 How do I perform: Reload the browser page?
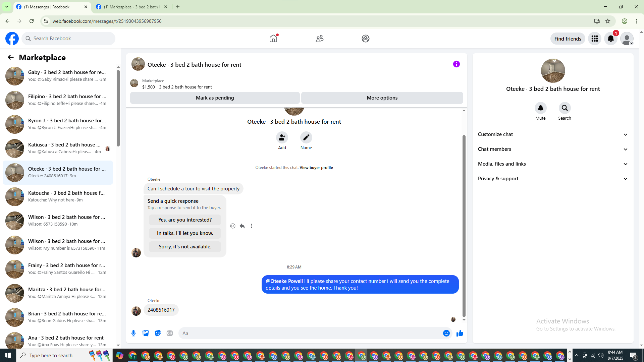coord(32,21)
